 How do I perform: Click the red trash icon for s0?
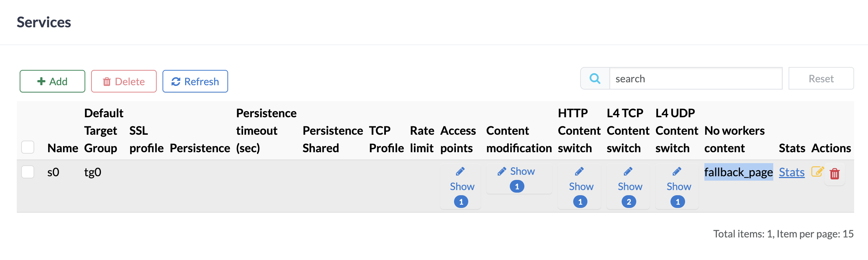click(834, 174)
